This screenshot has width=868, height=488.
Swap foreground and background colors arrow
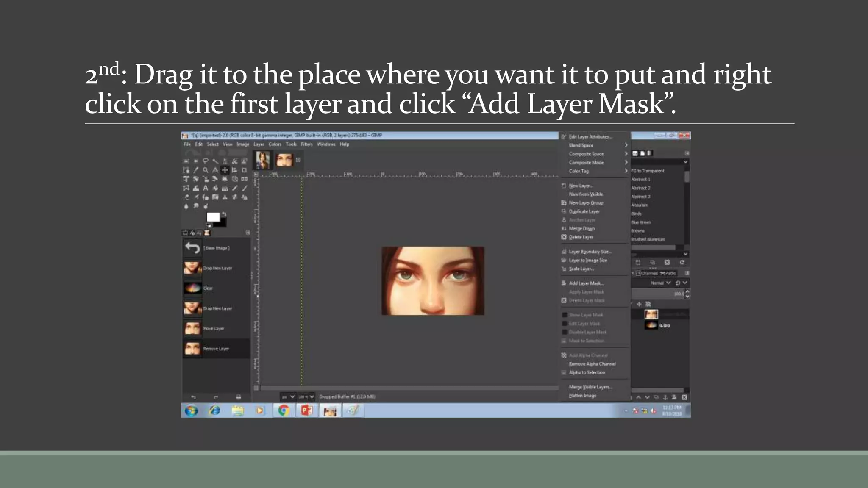click(224, 214)
